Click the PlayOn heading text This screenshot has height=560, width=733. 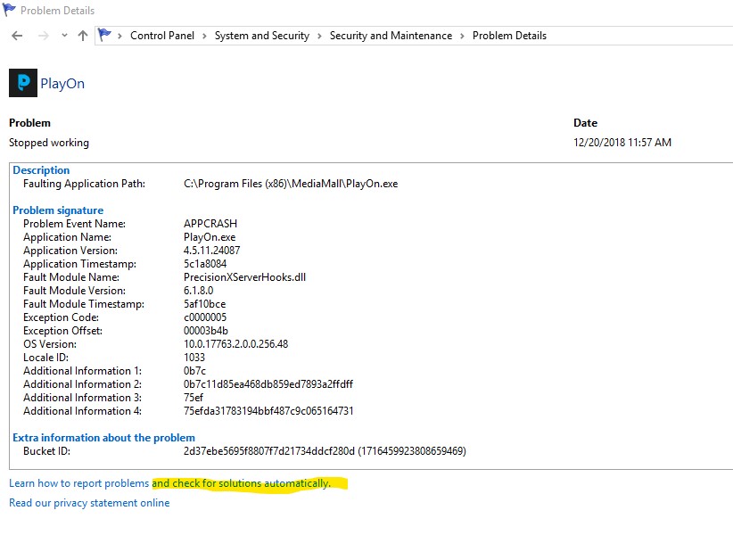coord(62,84)
